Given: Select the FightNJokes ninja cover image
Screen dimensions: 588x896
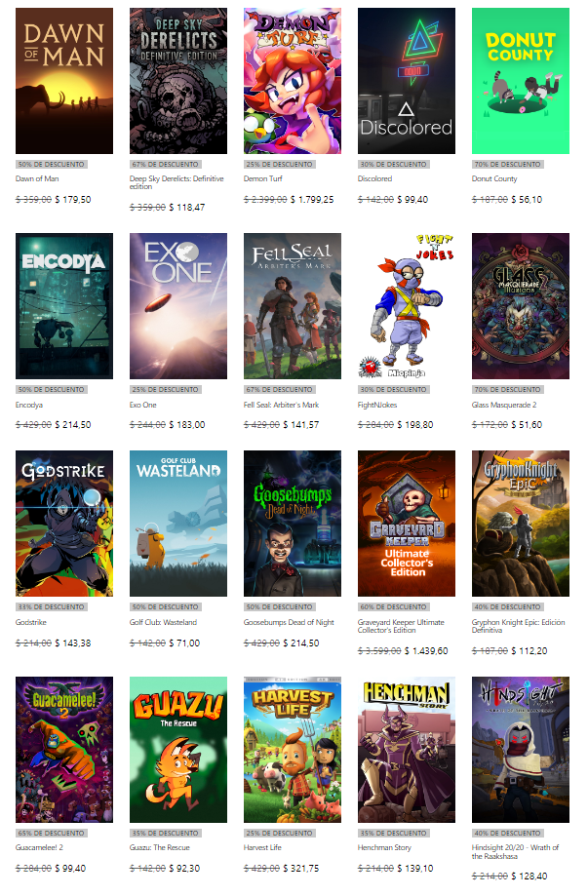Looking at the screenshot, I should (407, 306).
